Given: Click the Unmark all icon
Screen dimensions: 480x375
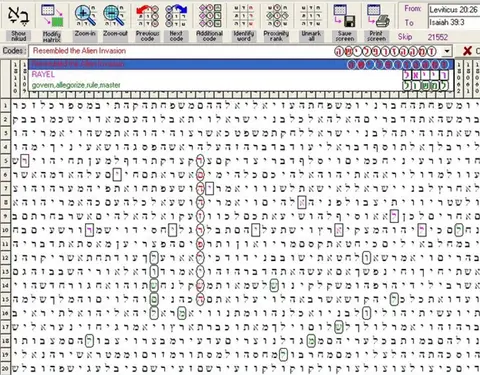Looking at the screenshot, I should click(311, 16).
